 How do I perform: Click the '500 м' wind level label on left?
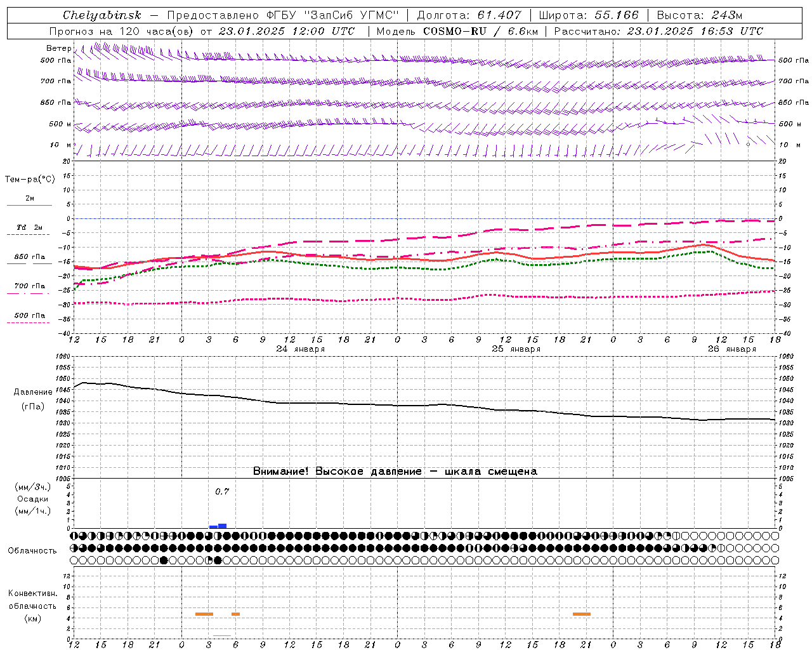point(60,124)
